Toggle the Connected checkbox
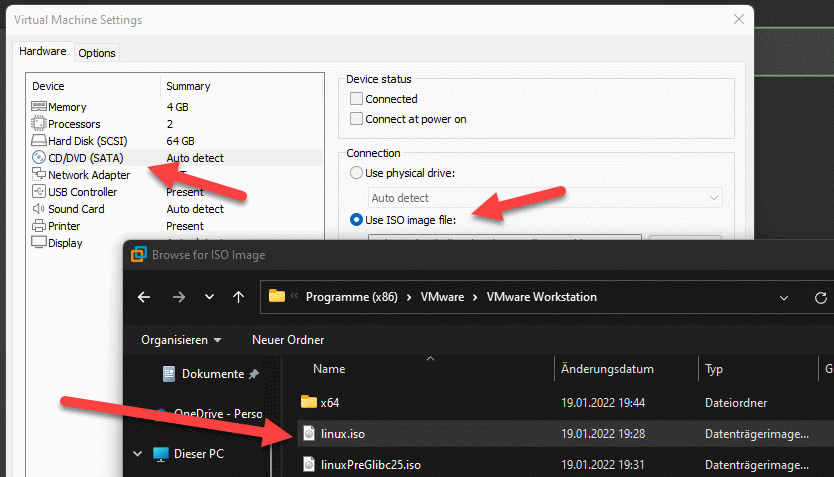 click(x=356, y=99)
